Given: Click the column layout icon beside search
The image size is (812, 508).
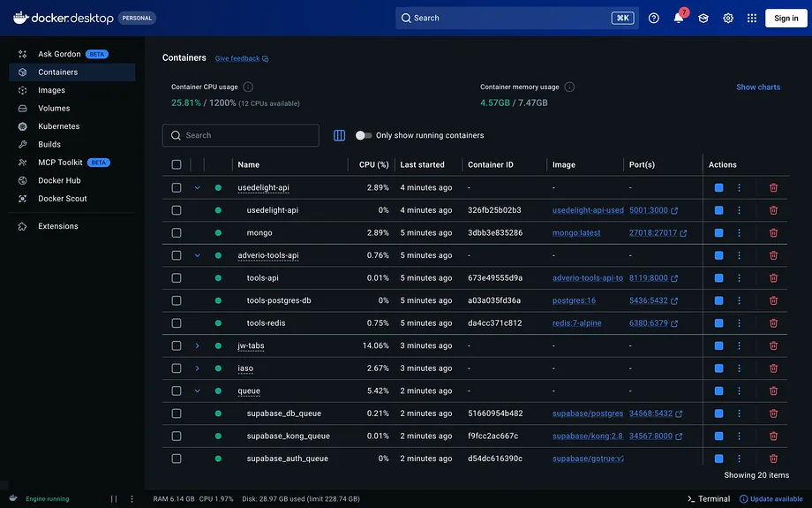Looking at the screenshot, I should tap(339, 135).
